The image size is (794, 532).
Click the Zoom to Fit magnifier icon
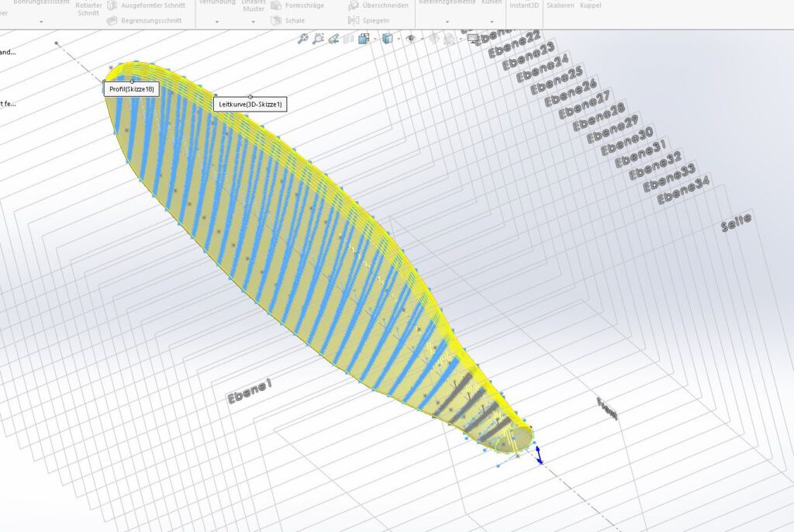click(303, 39)
